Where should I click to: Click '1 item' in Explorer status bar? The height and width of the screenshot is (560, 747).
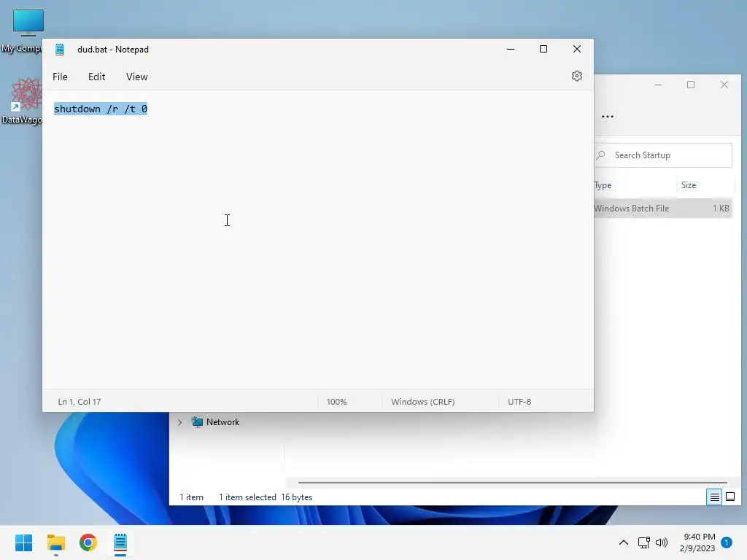click(x=192, y=497)
